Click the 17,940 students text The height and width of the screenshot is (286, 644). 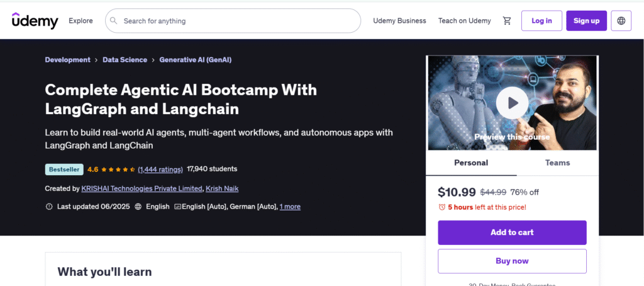212,169
